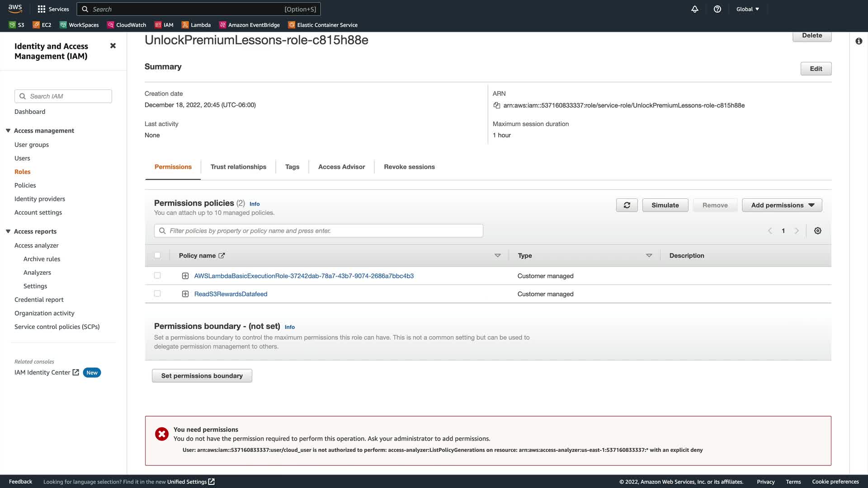Viewport: 868px width, 488px height.
Task: Click the refresh policies icon button
Action: 627,205
